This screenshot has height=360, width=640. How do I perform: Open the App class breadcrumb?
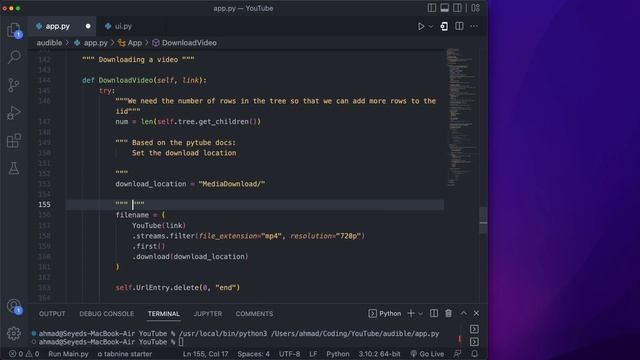tap(134, 43)
